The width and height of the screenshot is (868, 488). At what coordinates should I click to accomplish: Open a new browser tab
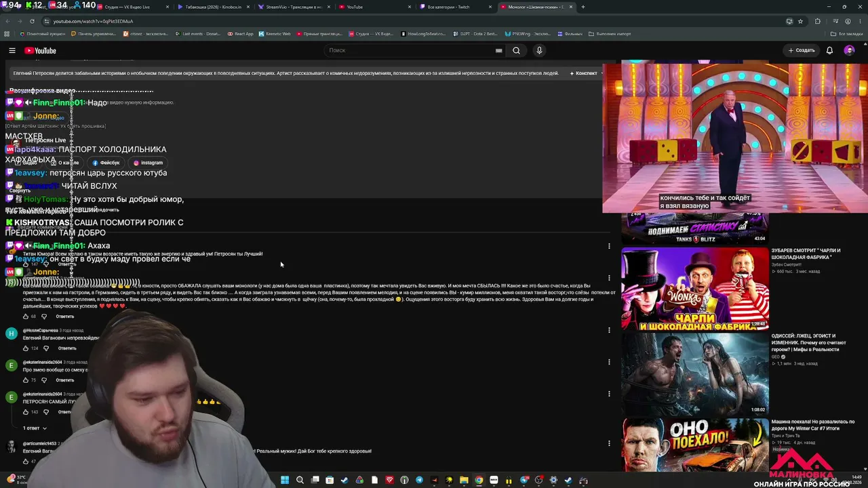(583, 7)
